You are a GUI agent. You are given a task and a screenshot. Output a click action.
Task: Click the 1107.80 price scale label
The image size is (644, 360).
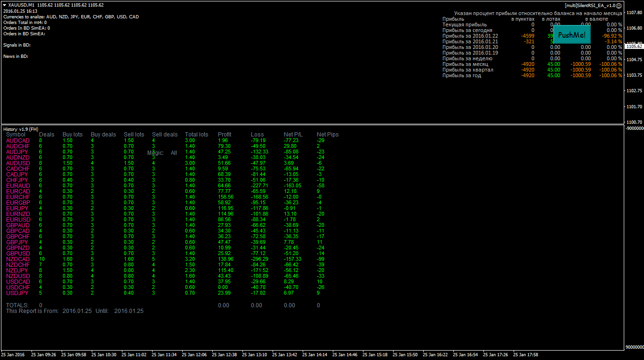[x=634, y=13]
